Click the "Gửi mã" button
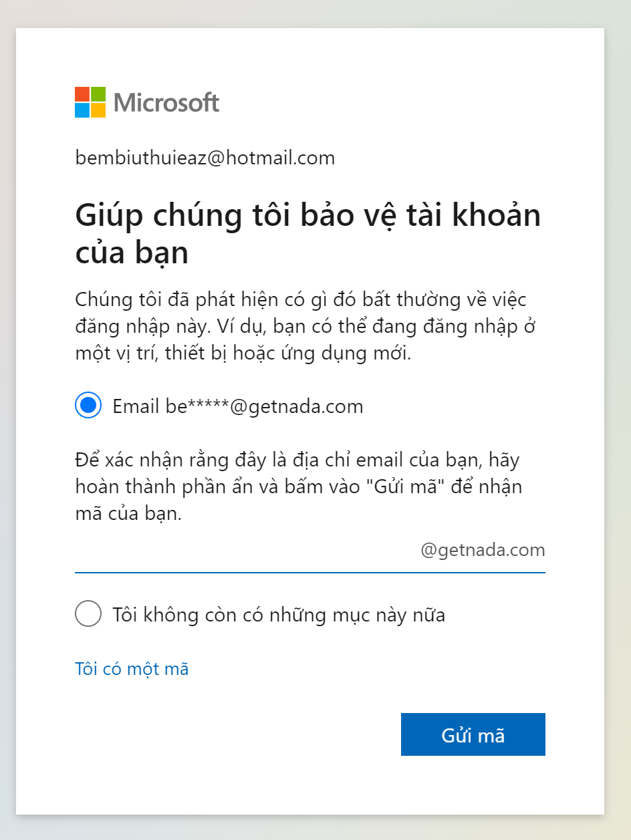This screenshot has width=631, height=840. coord(473,734)
